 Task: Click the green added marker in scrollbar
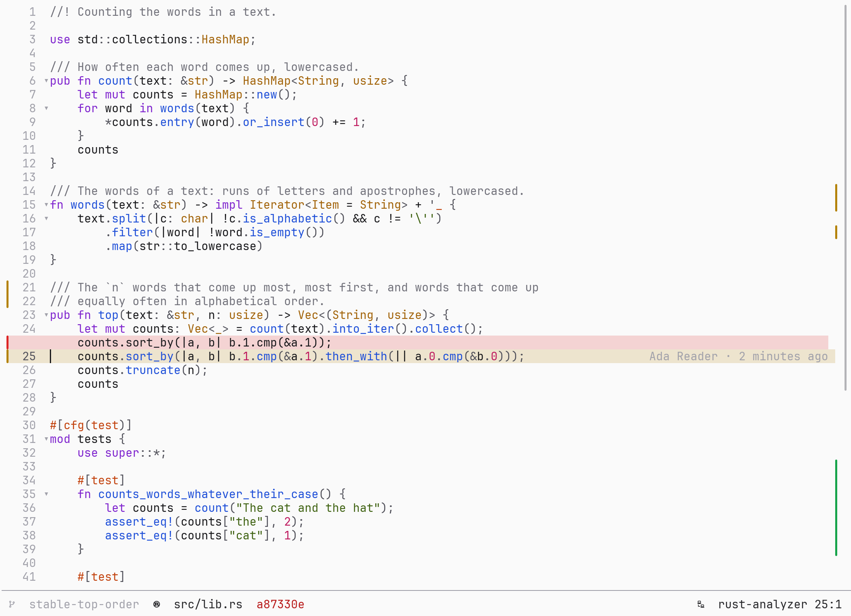[836, 508]
